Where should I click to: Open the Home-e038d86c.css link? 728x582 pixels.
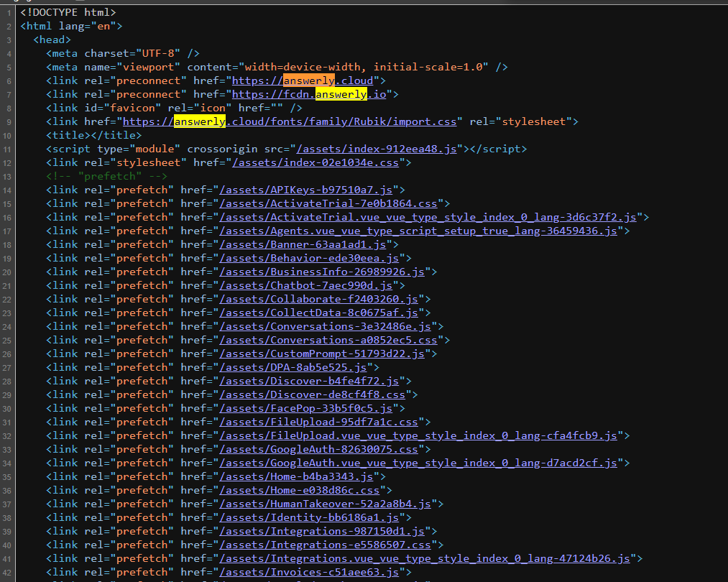pos(300,490)
